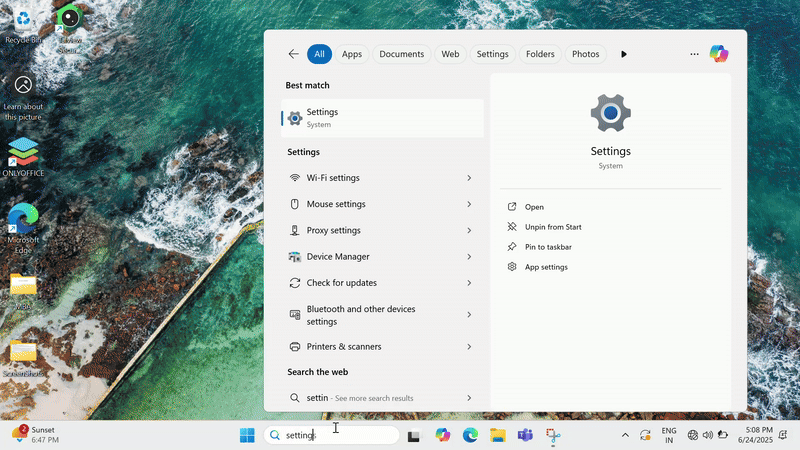The image size is (800, 450).
Task: Open network status tray icon
Action: pyautogui.click(x=692, y=435)
